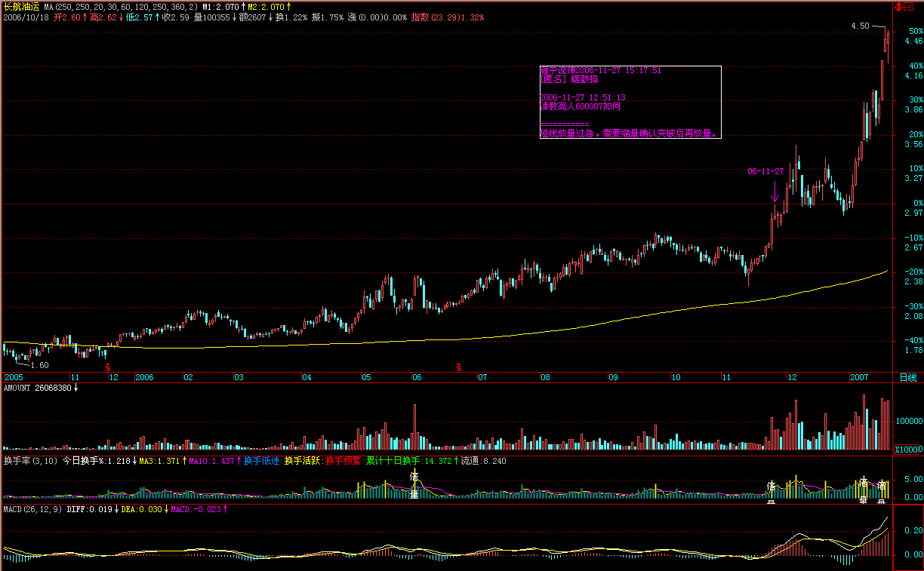The image size is (924, 571).
Task: Click the red anchor icon at top right
Action: 898,7
